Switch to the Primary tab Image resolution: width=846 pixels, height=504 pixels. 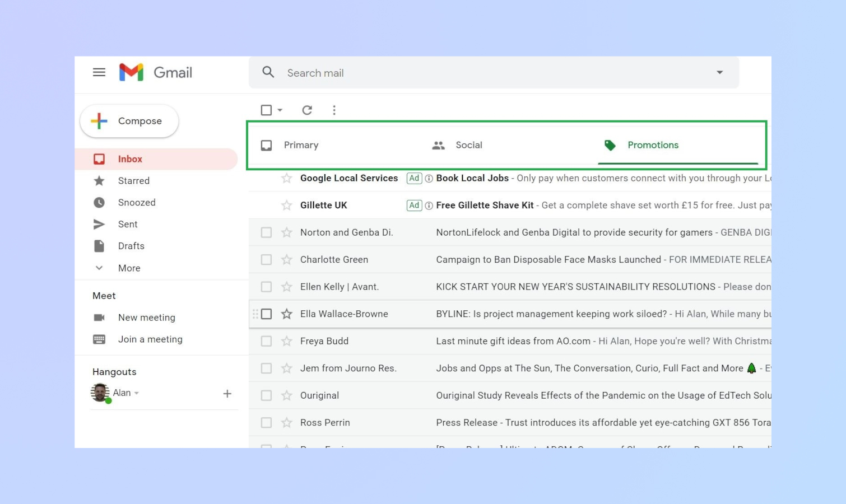(301, 145)
